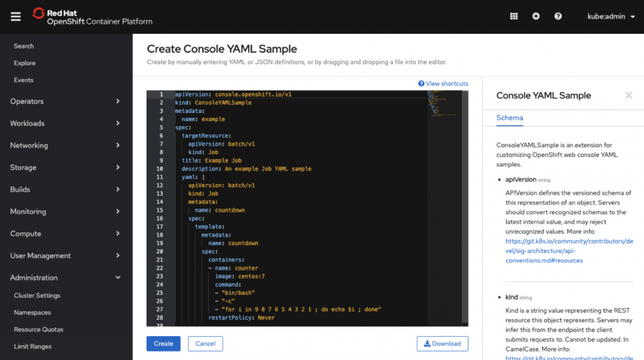Image resolution: width=644 pixels, height=360 pixels.
Task: Expand the Networking navigation section
Action: pyautogui.click(x=65, y=145)
